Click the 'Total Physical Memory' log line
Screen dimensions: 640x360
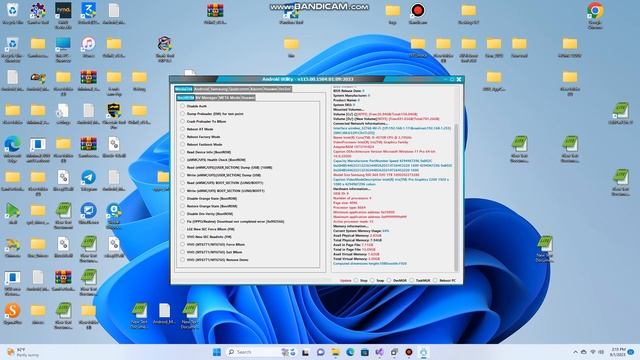[358, 240]
